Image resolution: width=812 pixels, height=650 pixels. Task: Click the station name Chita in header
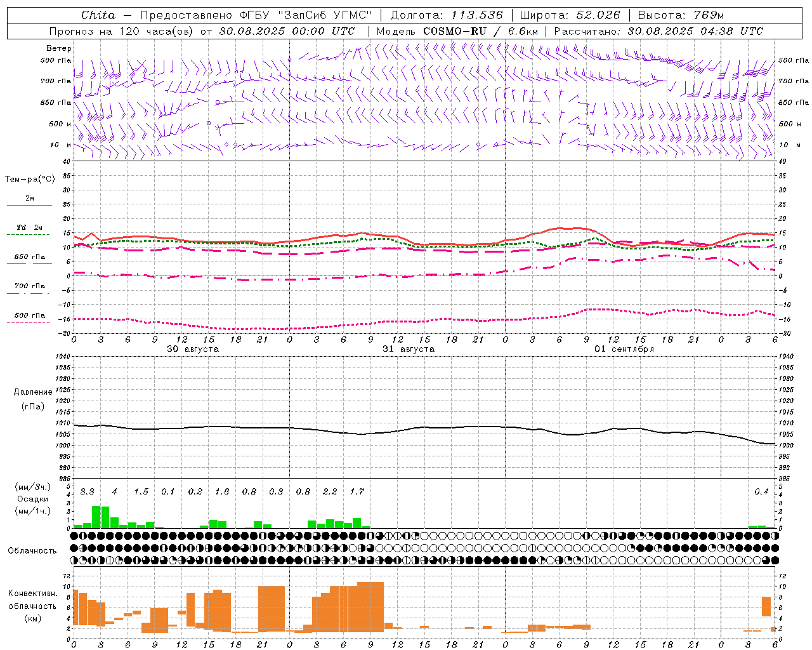[x=98, y=15]
